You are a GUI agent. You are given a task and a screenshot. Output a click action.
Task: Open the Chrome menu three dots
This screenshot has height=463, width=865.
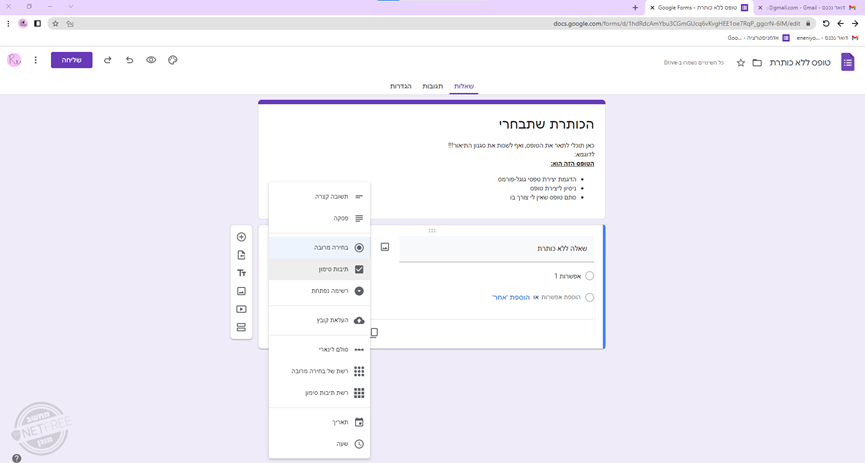tap(8, 24)
